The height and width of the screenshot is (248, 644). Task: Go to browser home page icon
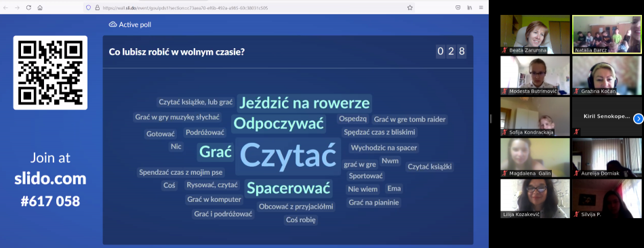pos(40,7)
